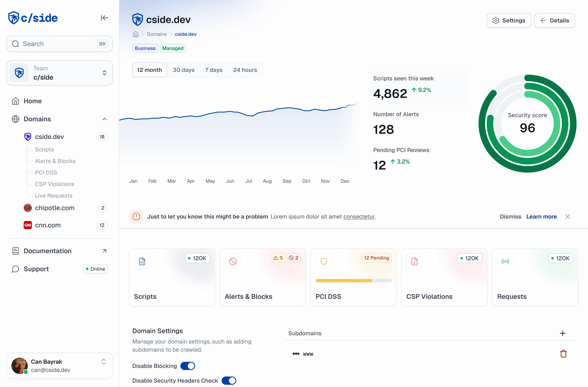The width and height of the screenshot is (588, 387).
Task: Disable the Security Headers Check toggle
Action: point(229,381)
